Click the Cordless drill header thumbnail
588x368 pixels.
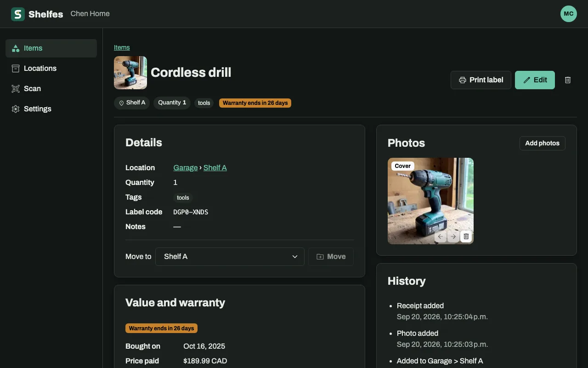130,73
